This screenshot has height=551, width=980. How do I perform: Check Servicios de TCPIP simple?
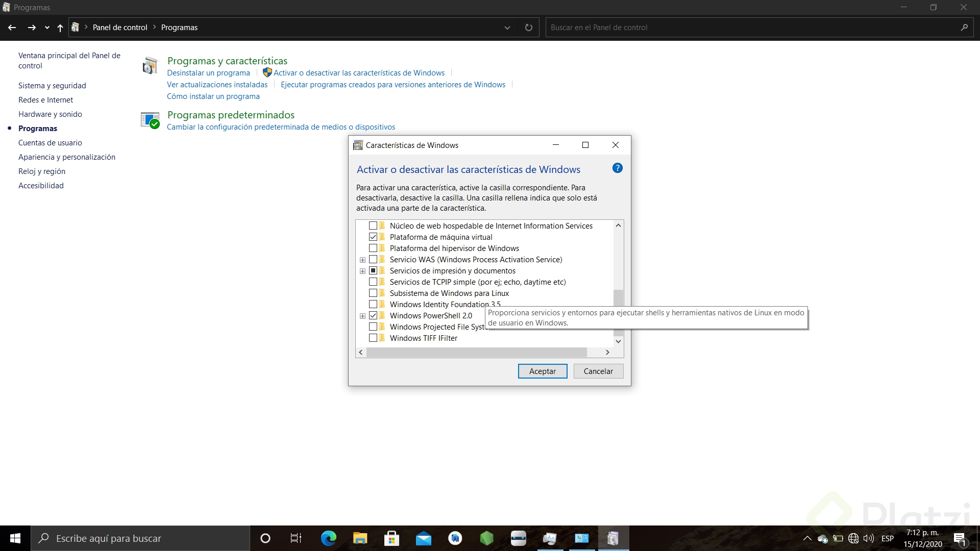[373, 282]
